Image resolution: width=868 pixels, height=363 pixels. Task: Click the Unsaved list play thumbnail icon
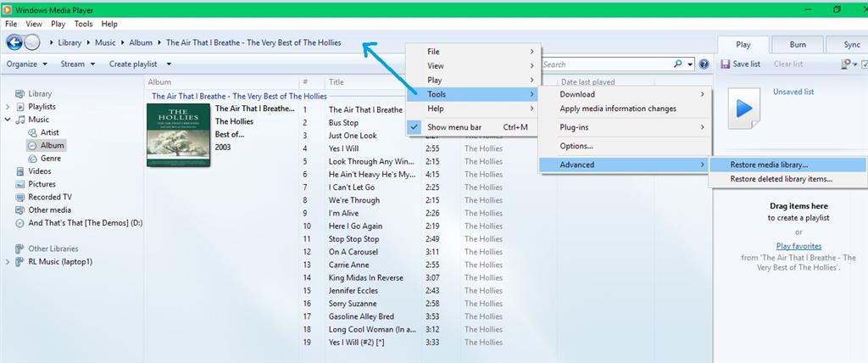pyautogui.click(x=743, y=108)
